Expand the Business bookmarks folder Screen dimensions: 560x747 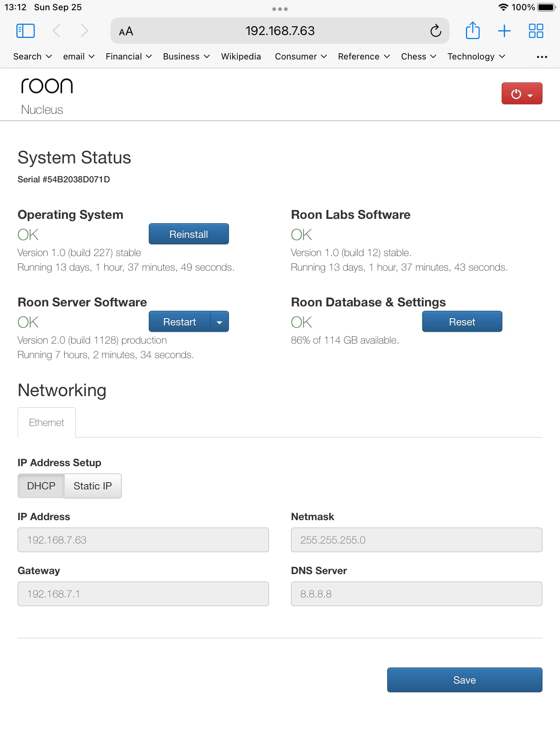pos(186,57)
